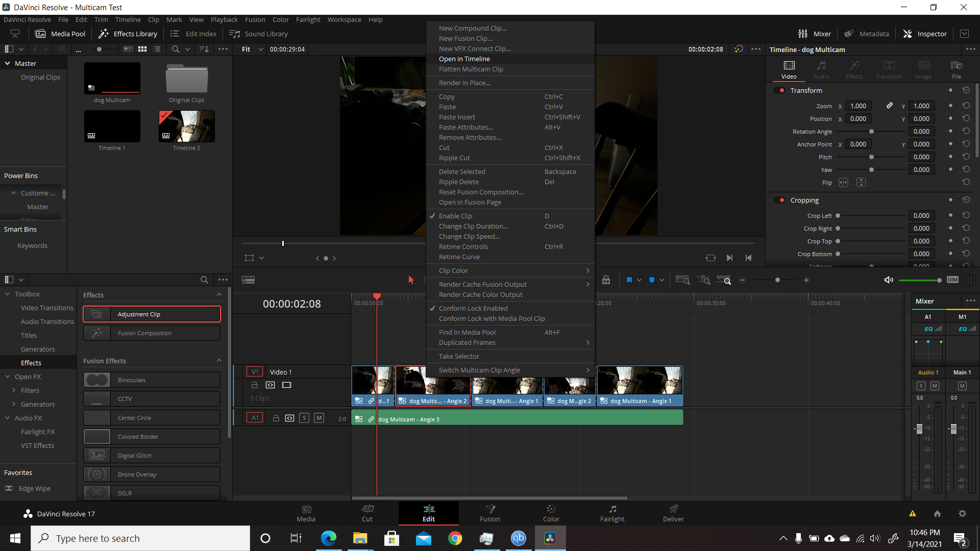Open the Cut page

pos(367,513)
